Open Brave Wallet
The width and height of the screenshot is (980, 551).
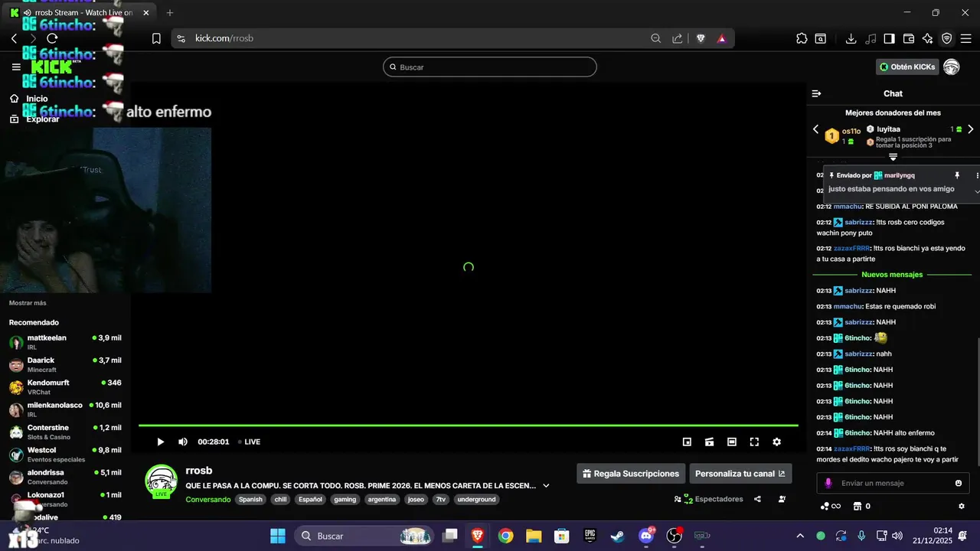(909, 38)
